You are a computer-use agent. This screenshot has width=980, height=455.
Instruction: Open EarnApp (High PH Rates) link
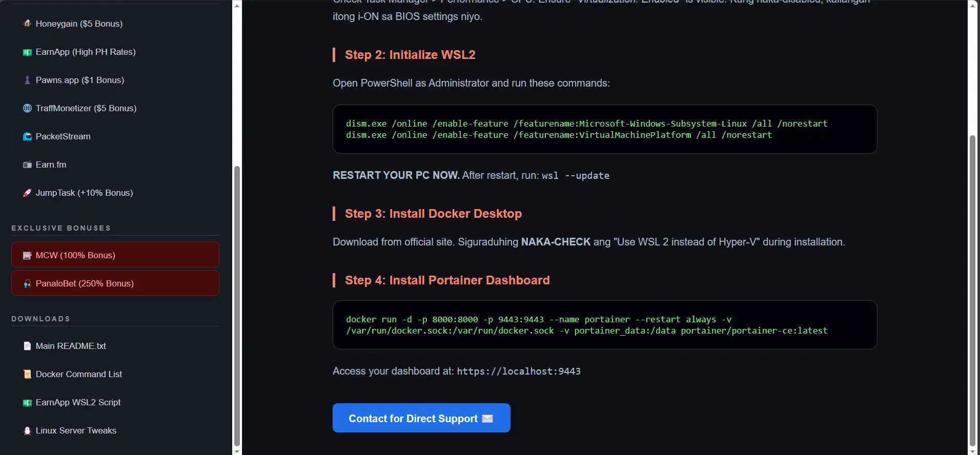pos(115,52)
